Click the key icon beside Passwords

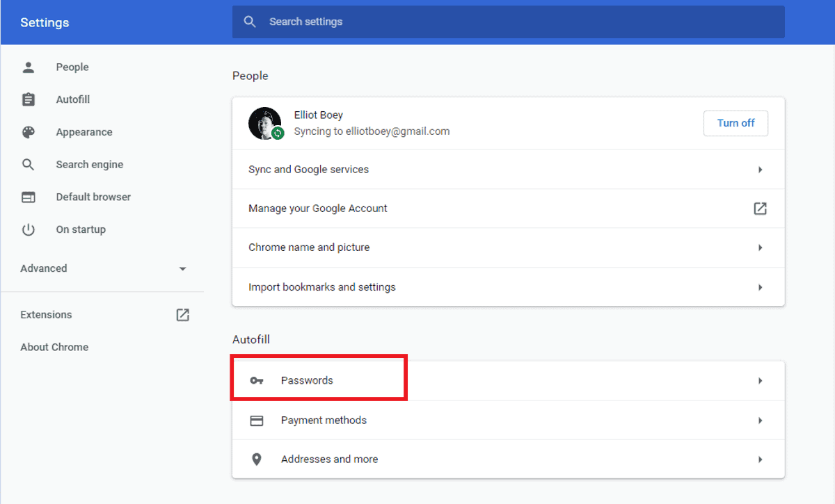(x=257, y=380)
